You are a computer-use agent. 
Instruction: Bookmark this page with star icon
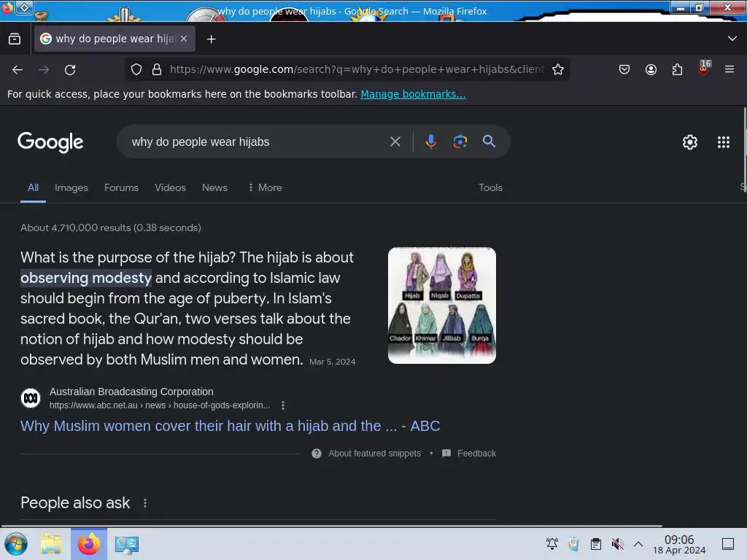(x=558, y=69)
